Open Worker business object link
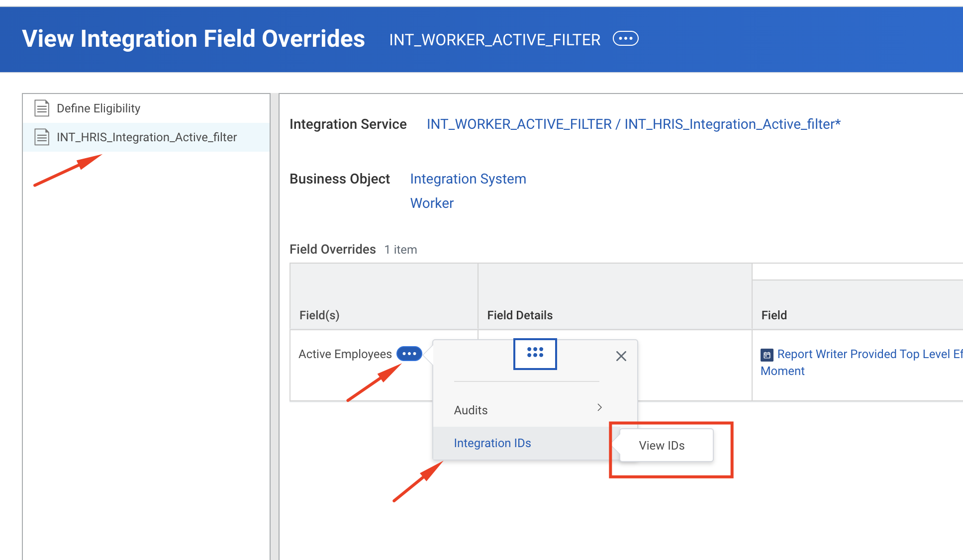963x560 pixels. [431, 203]
